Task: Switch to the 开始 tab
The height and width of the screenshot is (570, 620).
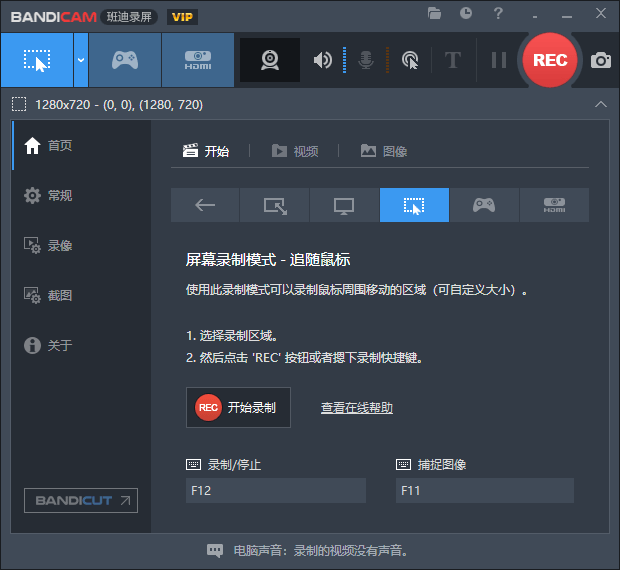Action: point(206,151)
